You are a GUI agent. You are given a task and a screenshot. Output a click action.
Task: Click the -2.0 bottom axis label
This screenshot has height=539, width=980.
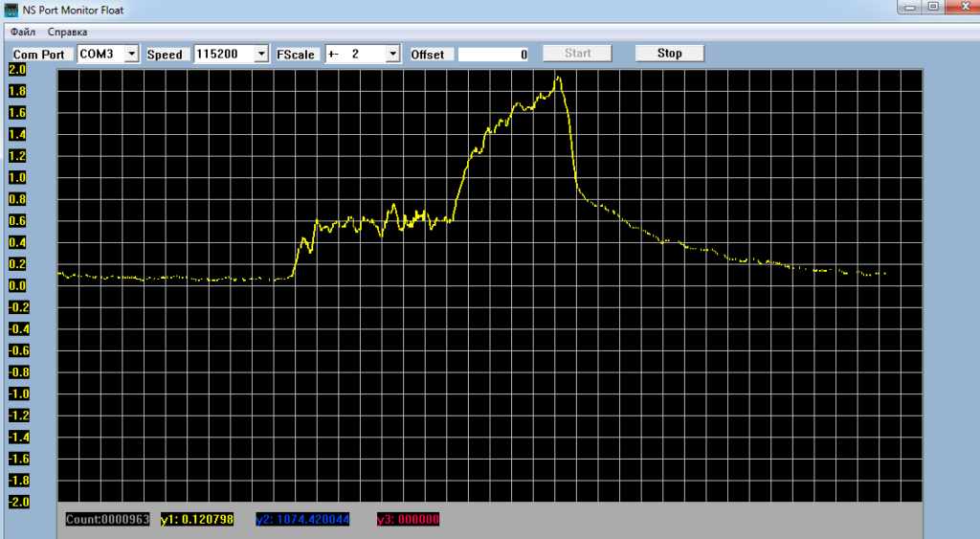pyautogui.click(x=17, y=503)
